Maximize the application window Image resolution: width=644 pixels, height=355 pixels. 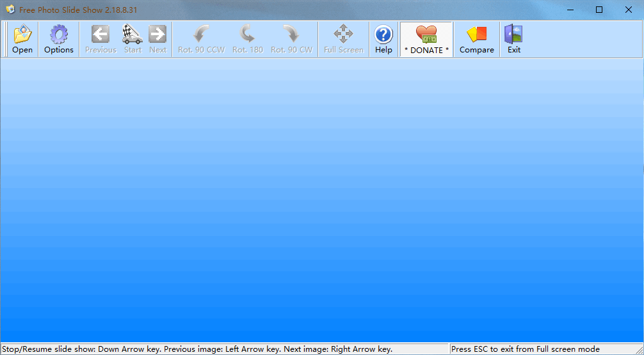pyautogui.click(x=599, y=10)
